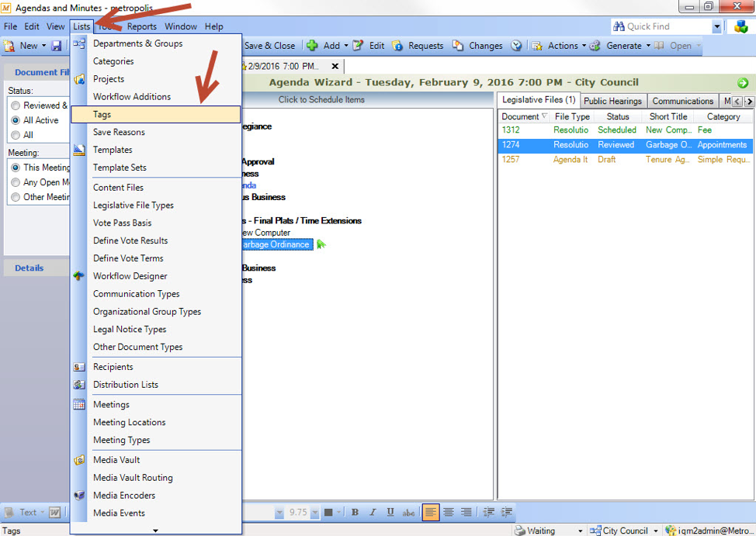The image size is (756, 536).
Task: Click the Actions star icon
Action: [537, 46]
